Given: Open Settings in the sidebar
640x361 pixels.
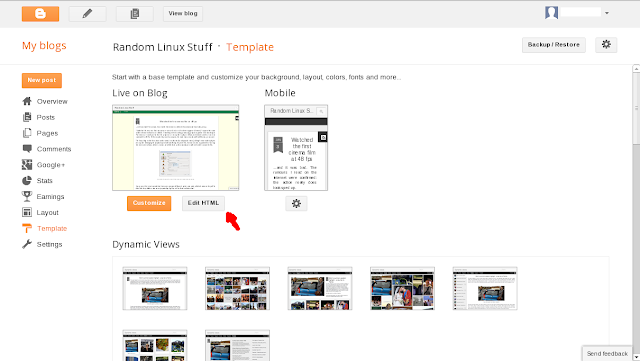Looking at the screenshot, I should 49,244.
